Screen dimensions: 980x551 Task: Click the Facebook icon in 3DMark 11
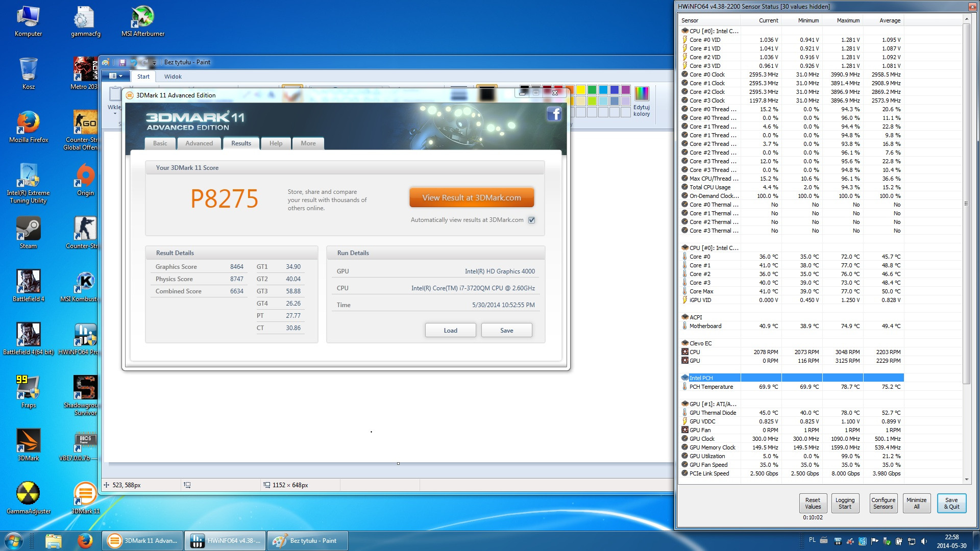coord(554,114)
